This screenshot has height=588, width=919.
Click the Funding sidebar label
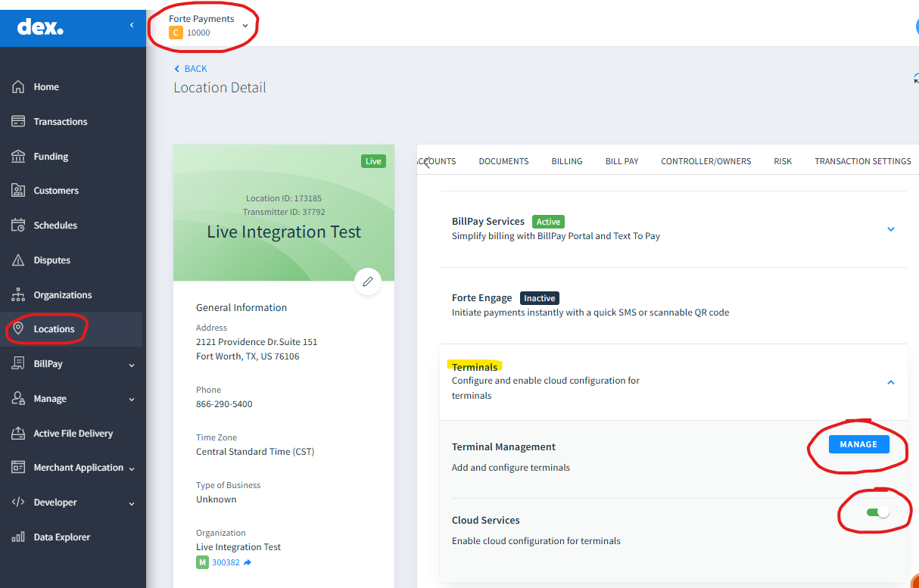(51, 157)
